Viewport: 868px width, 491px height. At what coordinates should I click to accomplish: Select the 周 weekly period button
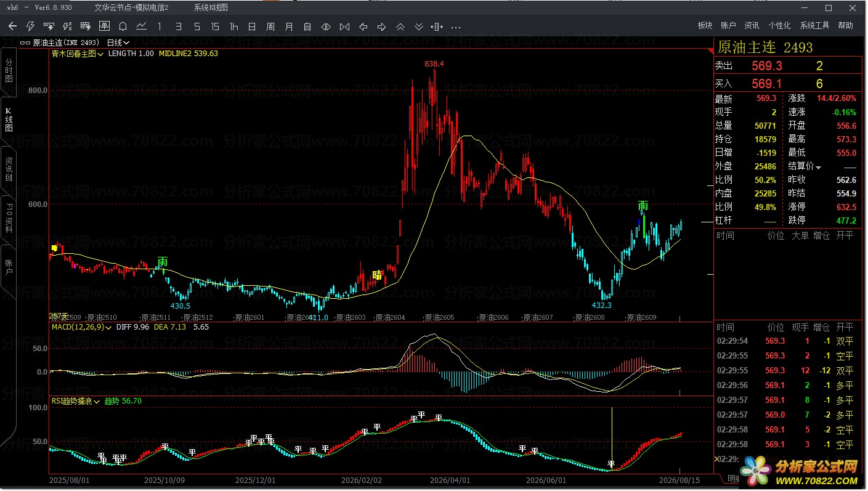tap(270, 26)
